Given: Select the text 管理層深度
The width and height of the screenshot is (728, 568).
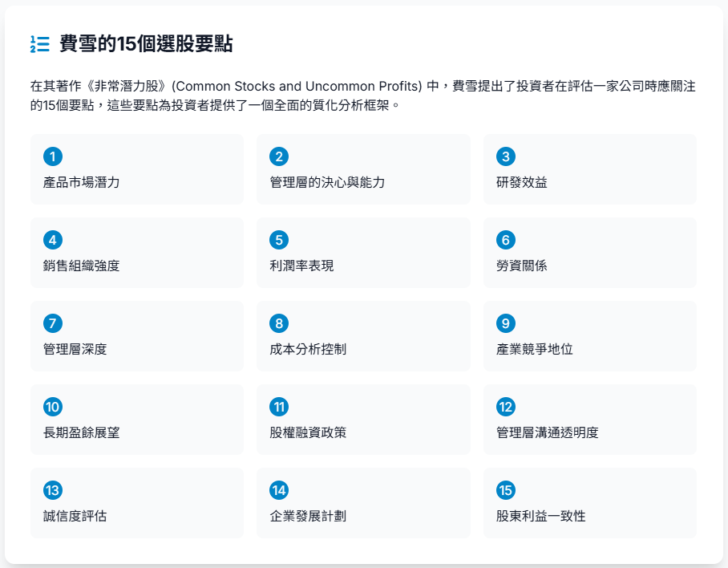Looking at the screenshot, I should point(75,349).
